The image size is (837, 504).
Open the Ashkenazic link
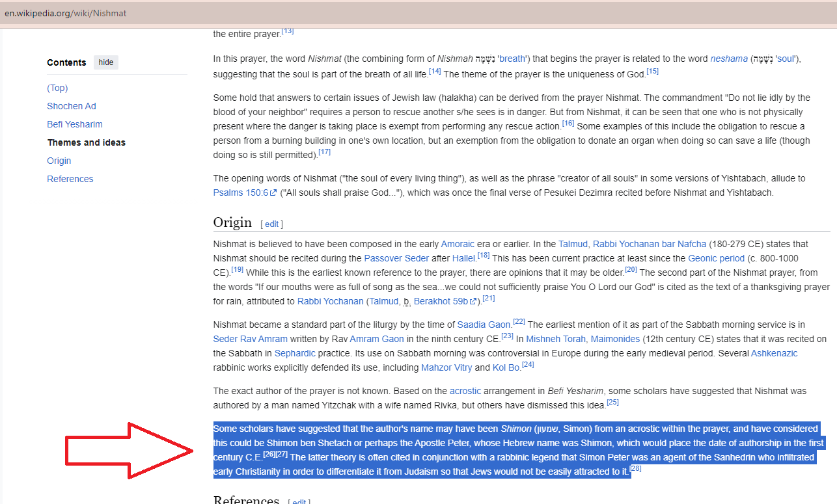point(774,353)
